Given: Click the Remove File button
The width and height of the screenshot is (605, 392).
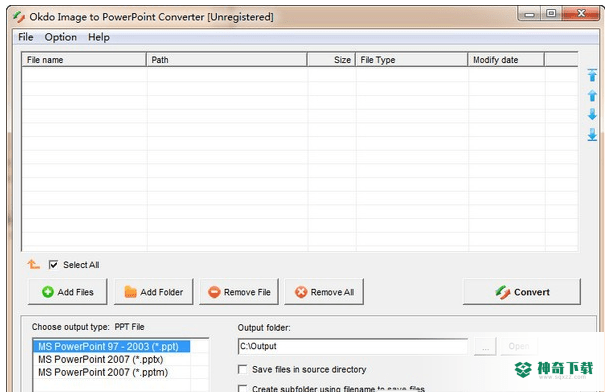Looking at the screenshot, I should click(x=239, y=292).
